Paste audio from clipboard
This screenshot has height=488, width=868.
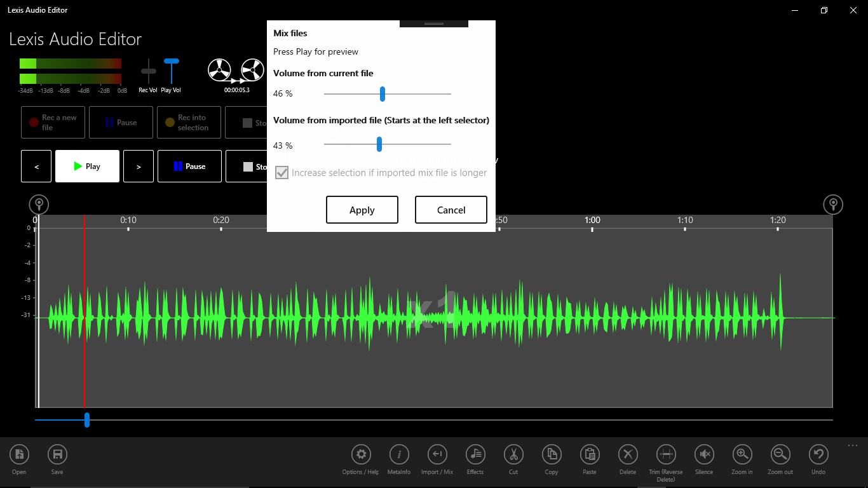(x=590, y=454)
